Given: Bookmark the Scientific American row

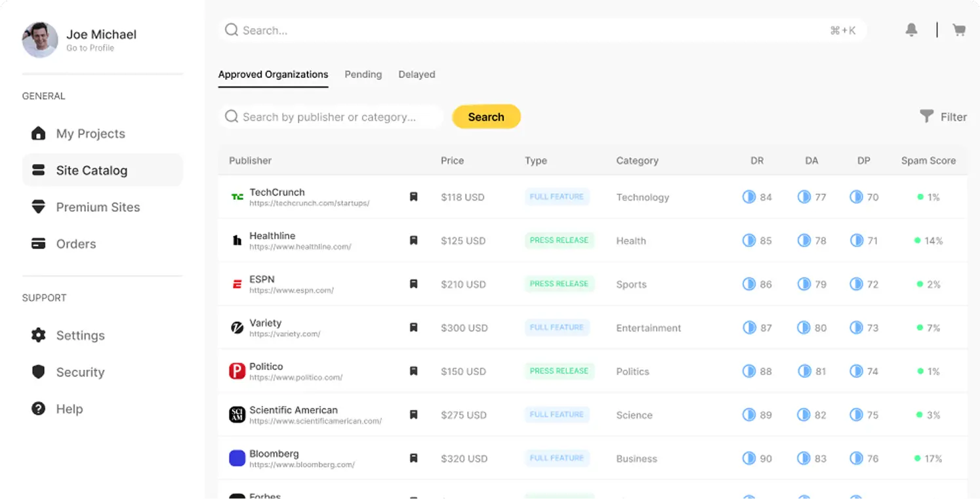Looking at the screenshot, I should coord(413,414).
